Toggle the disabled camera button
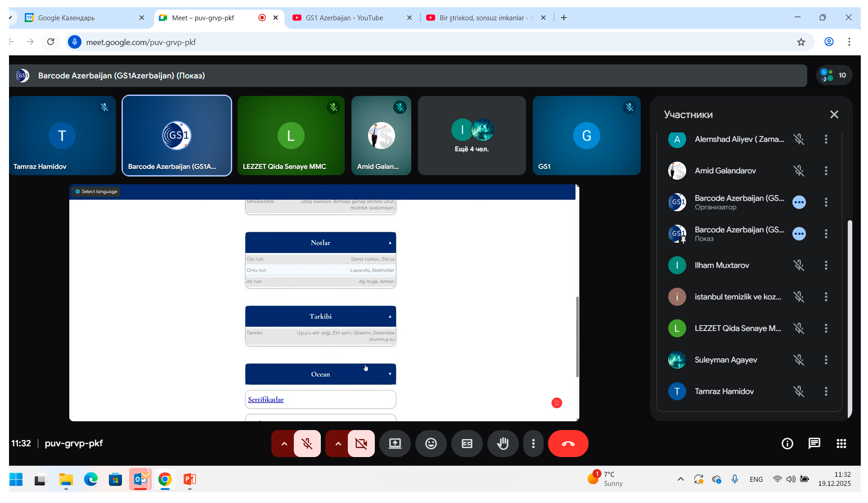This screenshot has height=503, width=868. pyautogui.click(x=361, y=444)
